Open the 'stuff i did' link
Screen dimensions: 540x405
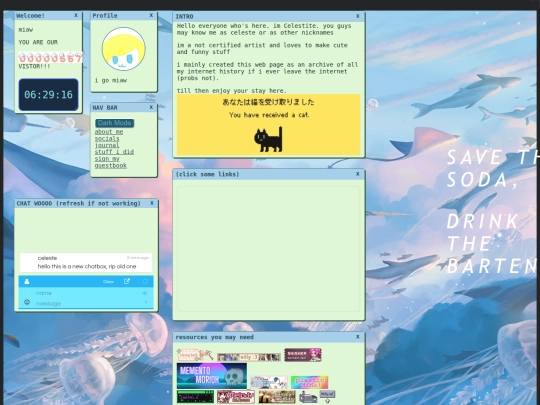114,152
